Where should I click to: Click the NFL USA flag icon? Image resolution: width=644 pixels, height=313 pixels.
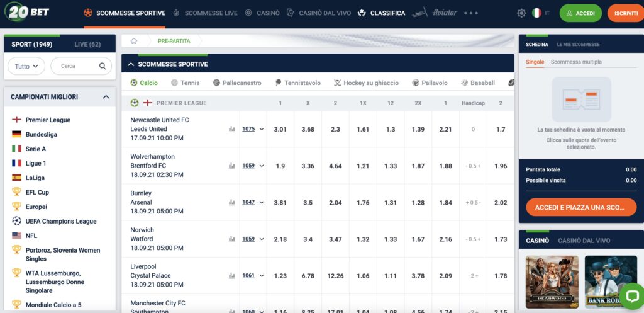point(16,236)
